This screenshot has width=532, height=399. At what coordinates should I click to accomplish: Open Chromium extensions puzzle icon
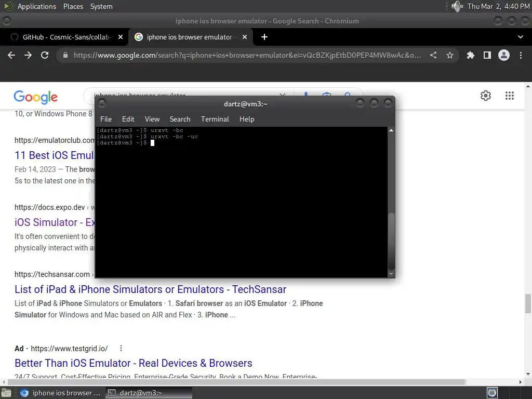tap(471, 55)
